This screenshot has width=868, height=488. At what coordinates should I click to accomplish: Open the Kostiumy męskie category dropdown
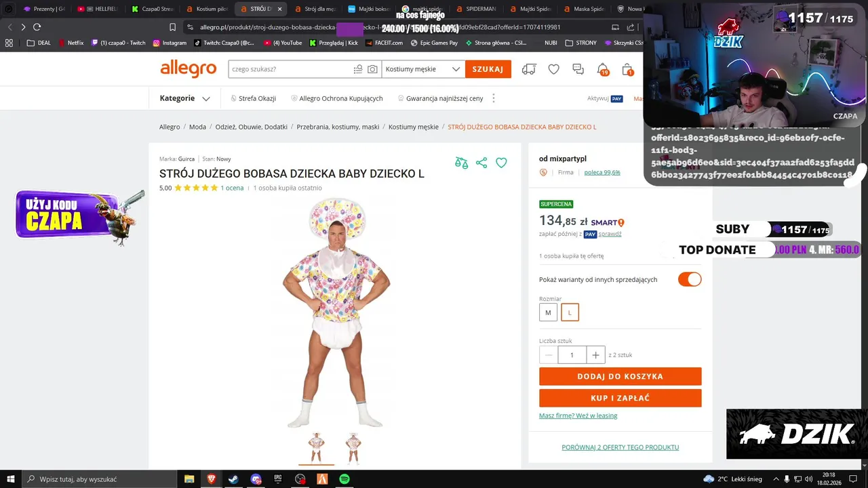(423, 69)
